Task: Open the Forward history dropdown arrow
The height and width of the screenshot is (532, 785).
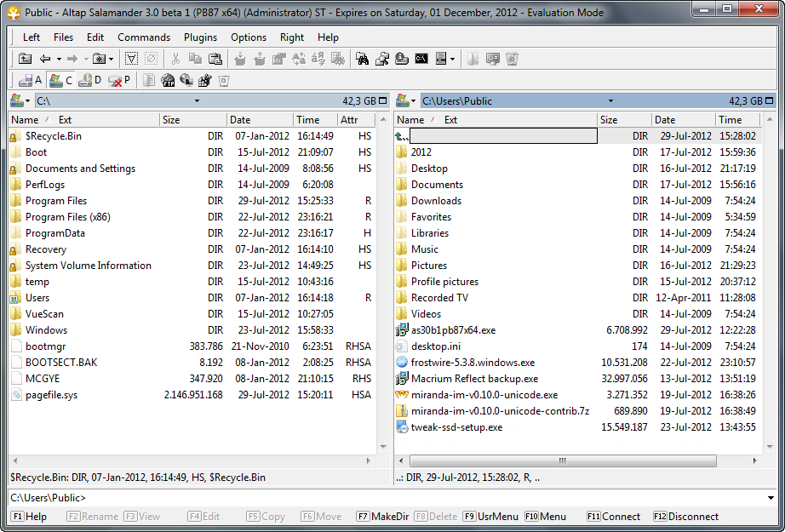Action: [86, 59]
